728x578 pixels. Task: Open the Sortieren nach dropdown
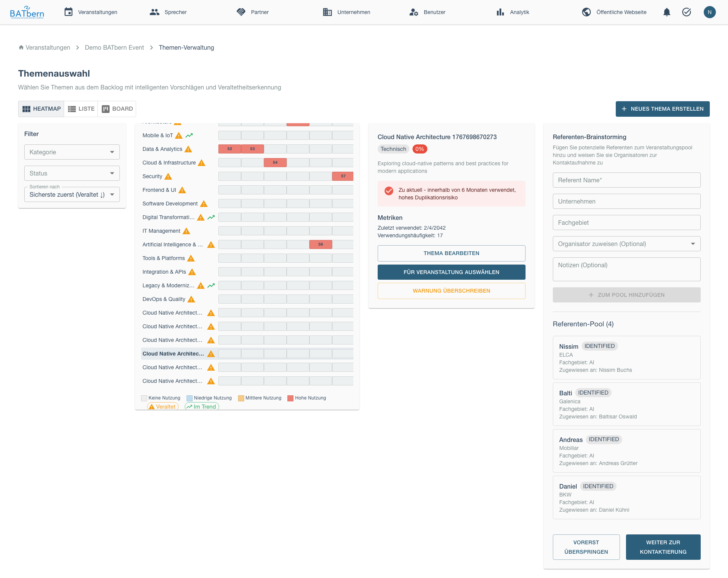pos(72,194)
